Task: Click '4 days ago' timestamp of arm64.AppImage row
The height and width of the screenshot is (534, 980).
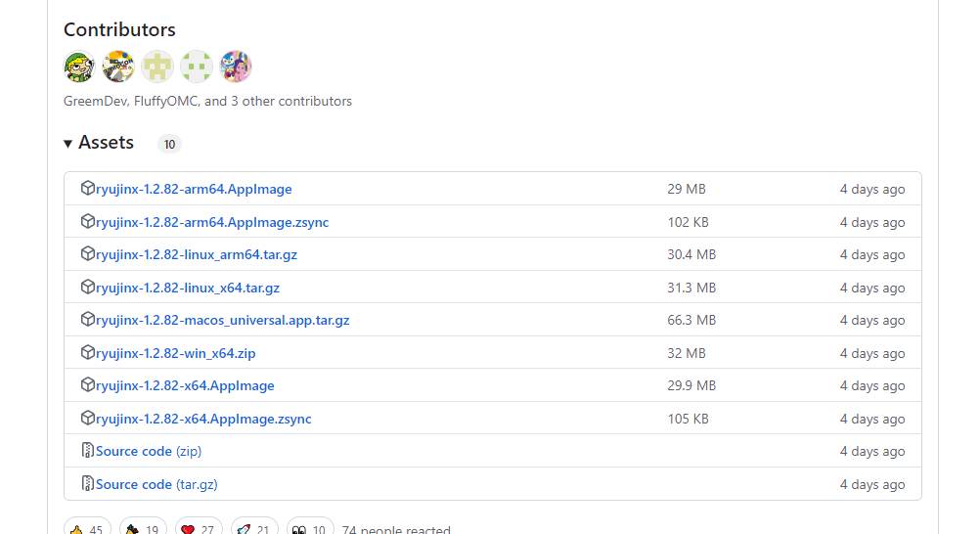Action: (x=871, y=189)
